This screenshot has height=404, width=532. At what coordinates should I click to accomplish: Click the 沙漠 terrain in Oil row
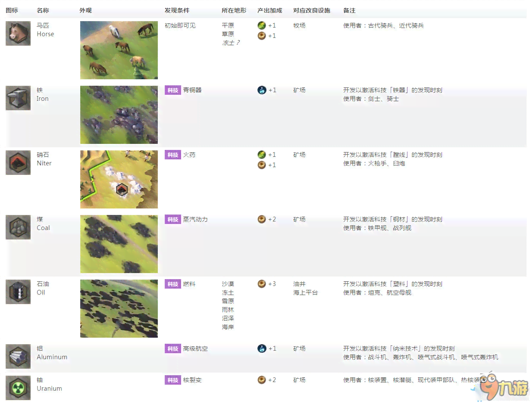(x=228, y=284)
